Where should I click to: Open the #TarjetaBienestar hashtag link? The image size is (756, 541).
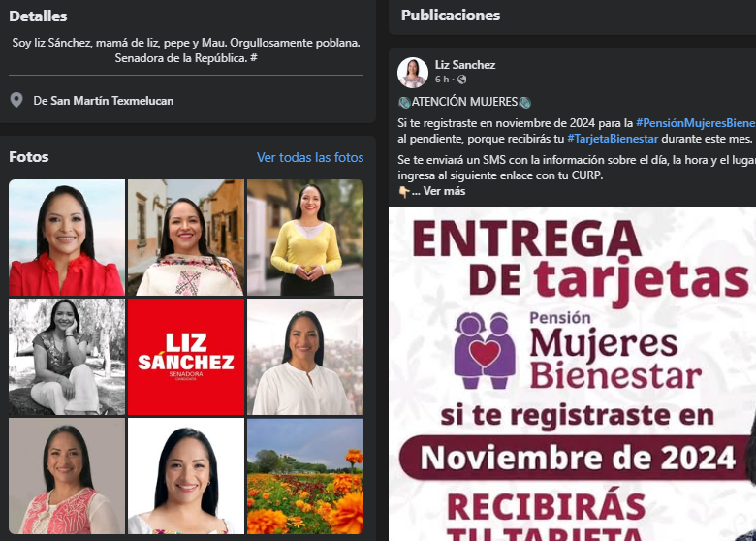click(613, 139)
